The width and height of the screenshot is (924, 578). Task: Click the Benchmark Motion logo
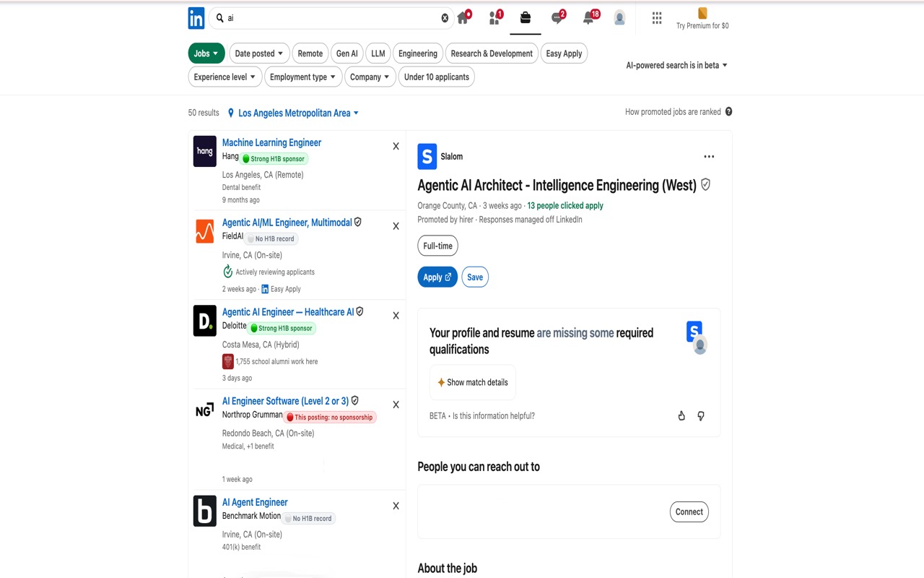click(x=205, y=511)
